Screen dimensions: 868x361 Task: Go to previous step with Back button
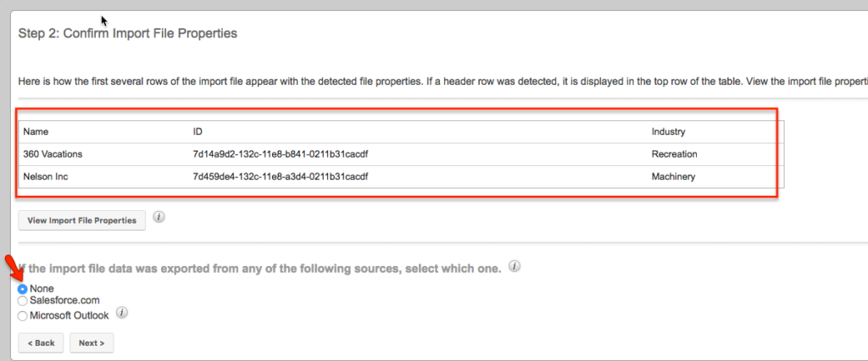pyautogui.click(x=41, y=342)
